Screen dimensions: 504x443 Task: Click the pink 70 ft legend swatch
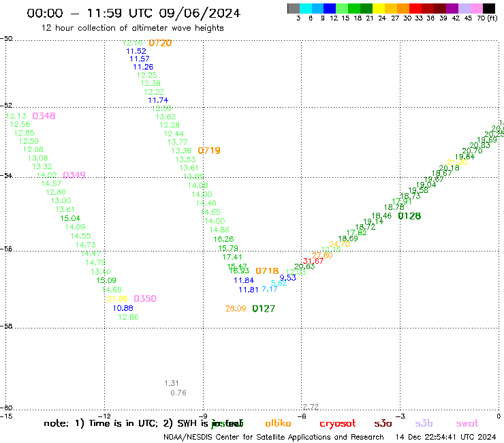tap(476, 8)
